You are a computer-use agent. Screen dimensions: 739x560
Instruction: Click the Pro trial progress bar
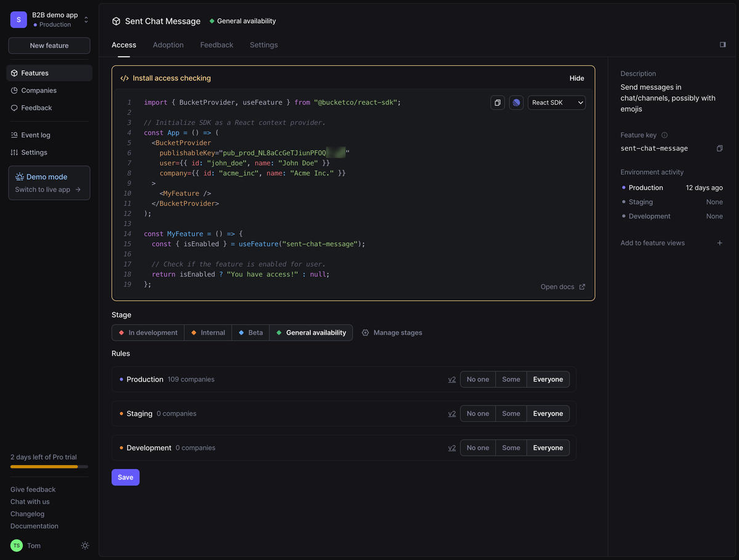click(49, 467)
